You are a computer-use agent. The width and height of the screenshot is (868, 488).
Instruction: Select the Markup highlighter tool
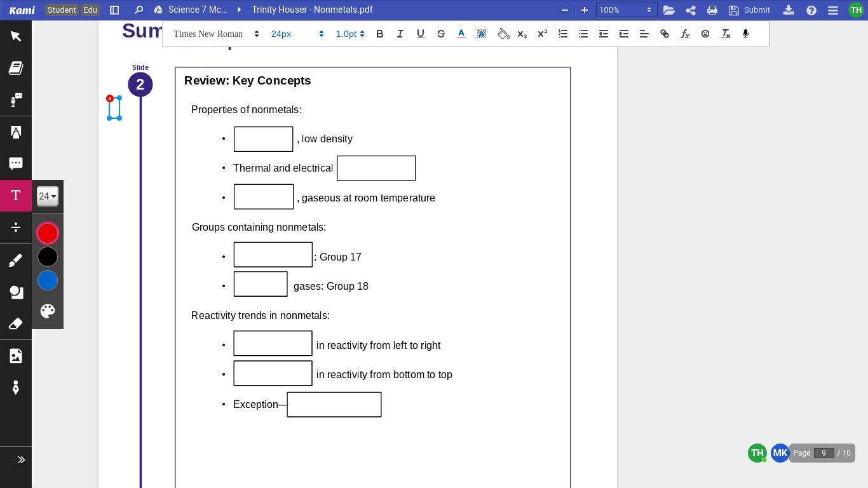click(16, 132)
